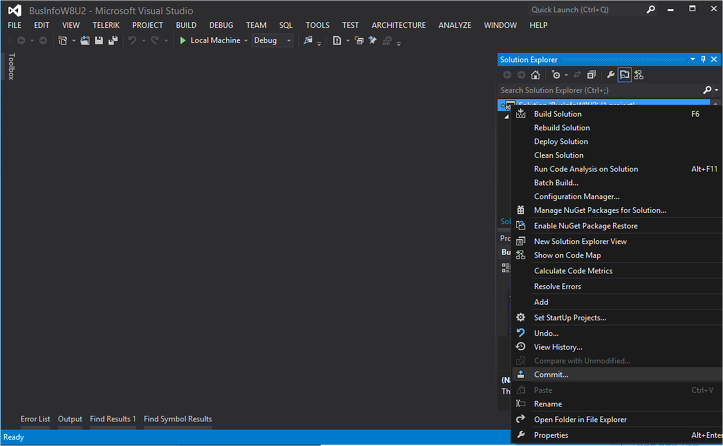
Task: Click the Home icon in Solution Explorer
Action: 535,75
